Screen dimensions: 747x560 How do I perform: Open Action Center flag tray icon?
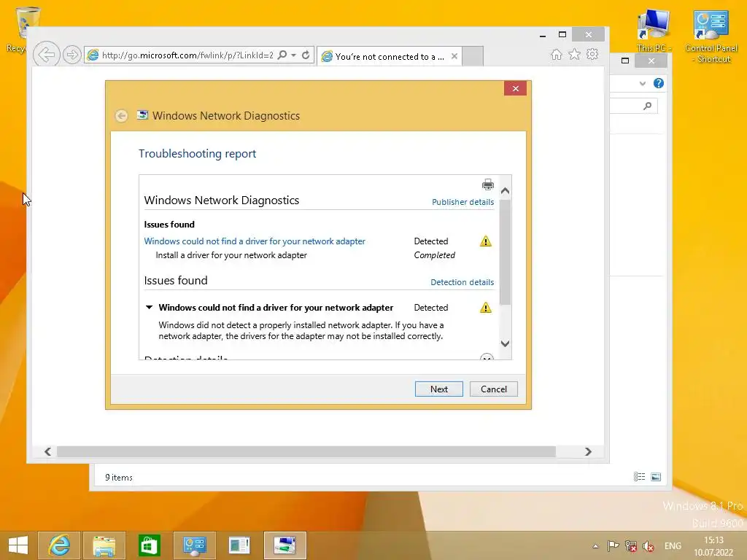coord(613,545)
